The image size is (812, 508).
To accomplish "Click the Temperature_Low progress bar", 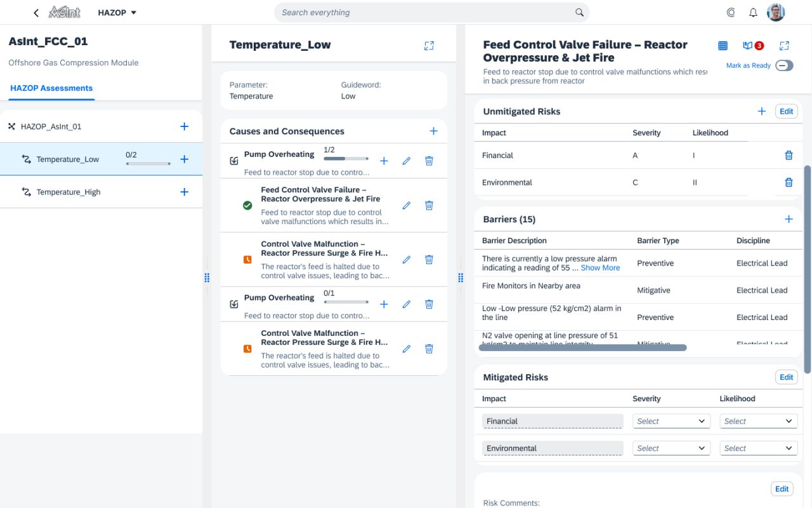I will (x=148, y=164).
